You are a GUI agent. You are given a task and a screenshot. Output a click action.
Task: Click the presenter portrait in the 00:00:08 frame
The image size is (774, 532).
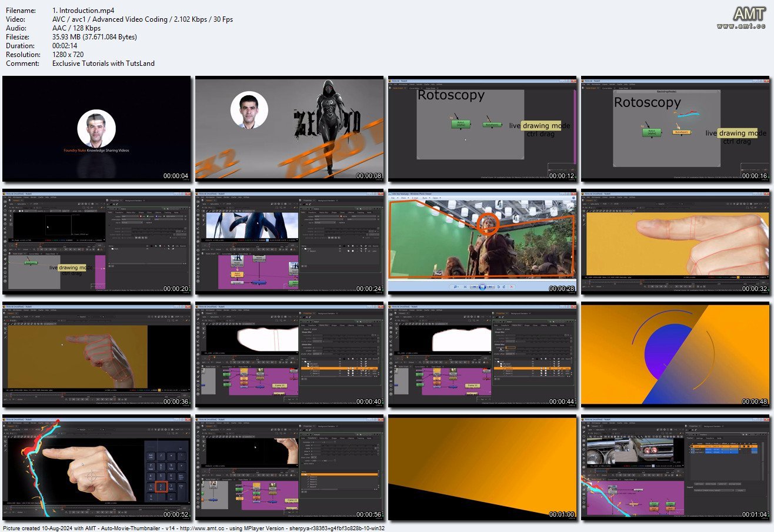click(249, 110)
